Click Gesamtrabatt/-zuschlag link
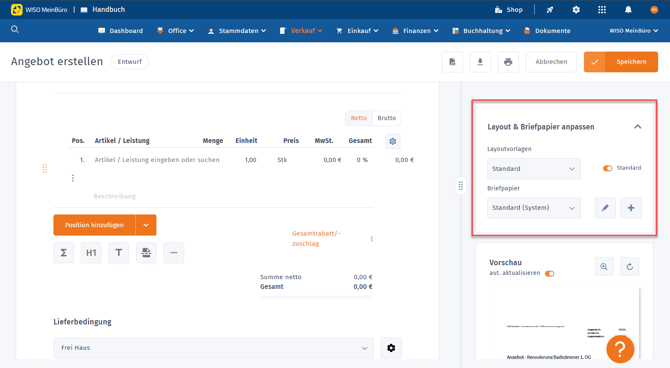 point(316,238)
